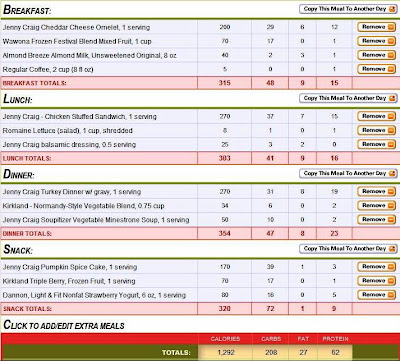This screenshot has width=400, height=361.
Task: Remove Jenny Craig balsamic dressing
Action: [376, 144]
